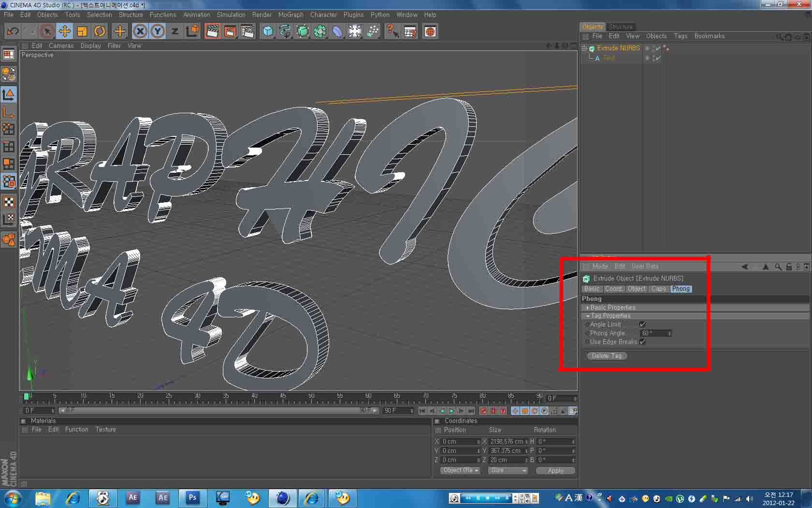Open the Object (Rel) coordinate dropdown
The width and height of the screenshot is (812, 508).
point(460,471)
